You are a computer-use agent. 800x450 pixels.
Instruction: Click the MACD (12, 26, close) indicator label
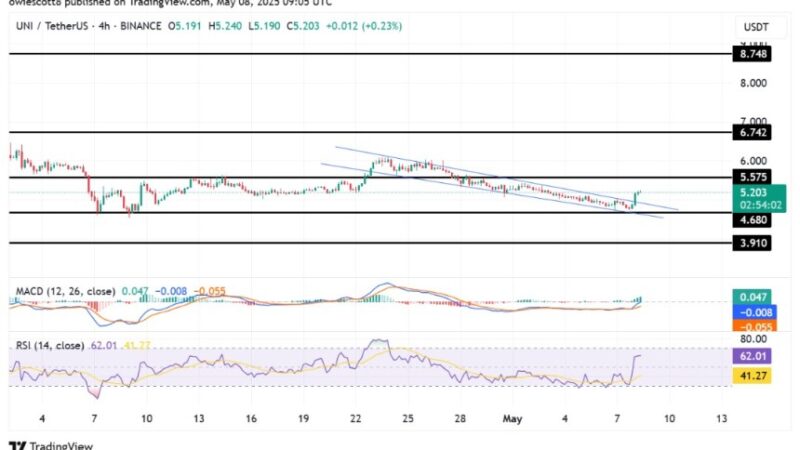(x=65, y=291)
